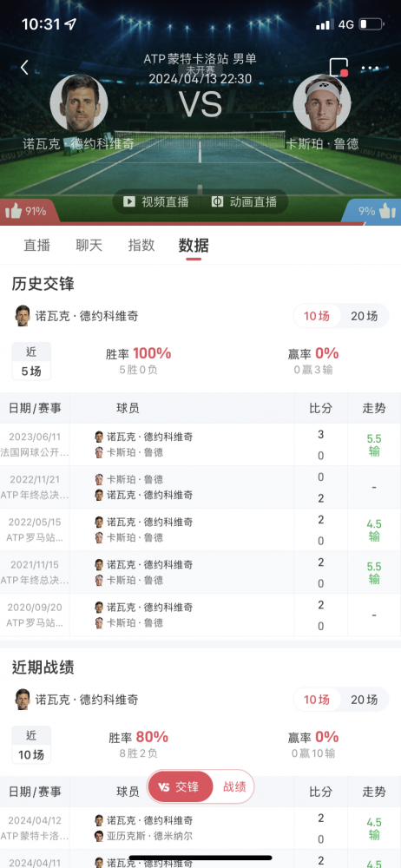Open the 2023/06/11 French Open match row
Image resolution: width=401 pixels, height=868 pixels.
pyautogui.click(x=200, y=444)
